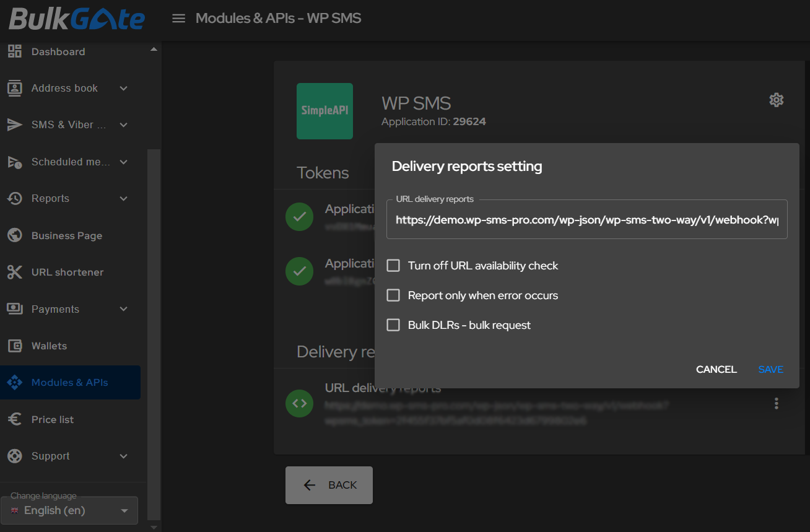810x532 pixels.
Task: Click second Application token green checkmark
Action: [x=299, y=271]
